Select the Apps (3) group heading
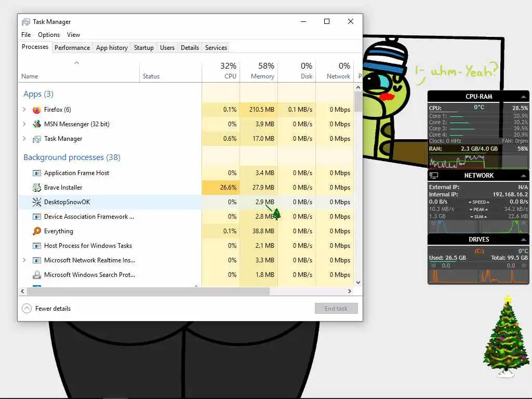 click(38, 94)
